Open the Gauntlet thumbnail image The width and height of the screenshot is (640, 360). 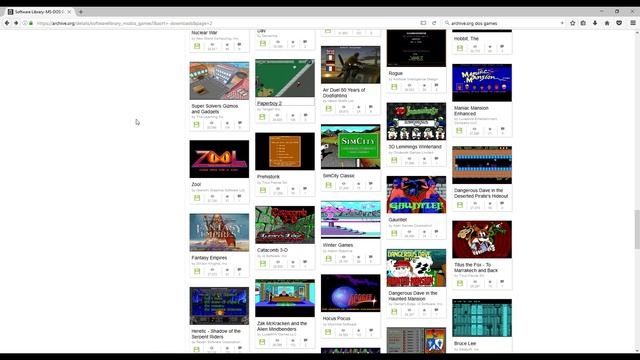(416, 195)
